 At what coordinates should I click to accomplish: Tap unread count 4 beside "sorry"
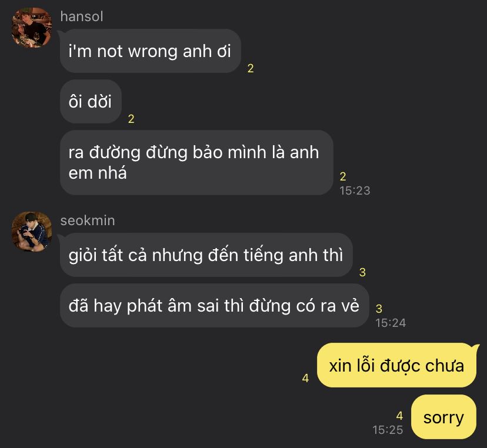pos(399,416)
